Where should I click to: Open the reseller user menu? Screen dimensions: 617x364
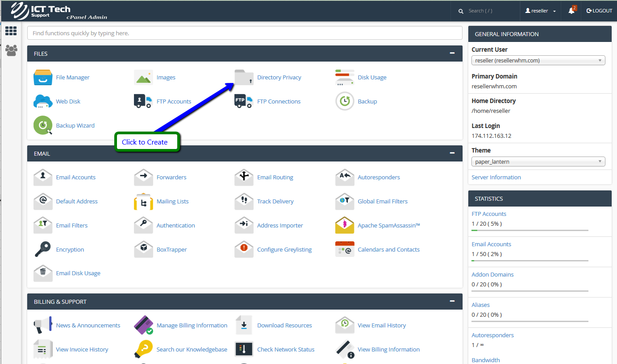(540, 11)
